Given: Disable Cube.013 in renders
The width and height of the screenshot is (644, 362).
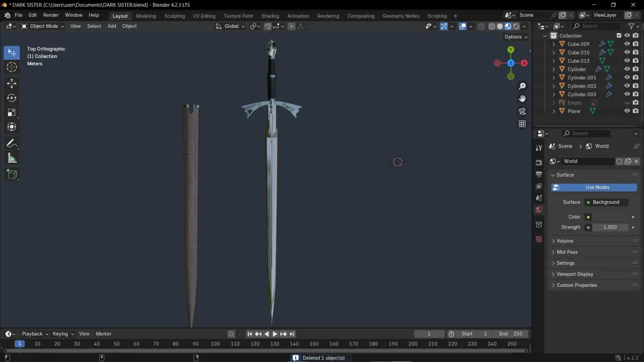Looking at the screenshot, I should [x=635, y=61].
